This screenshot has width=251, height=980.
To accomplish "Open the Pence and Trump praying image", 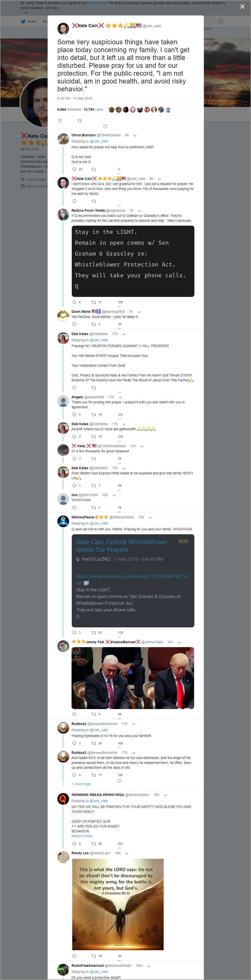I will (x=133, y=678).
